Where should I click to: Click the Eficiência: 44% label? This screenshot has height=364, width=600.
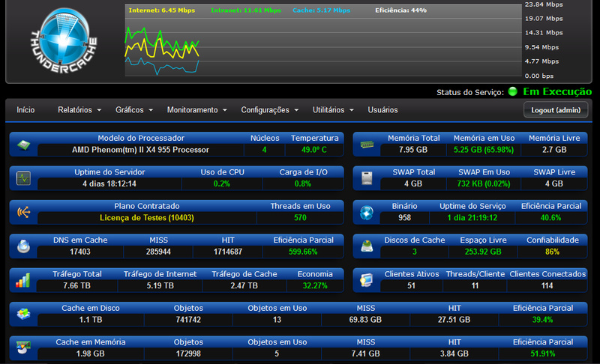(x=400, y=10)
